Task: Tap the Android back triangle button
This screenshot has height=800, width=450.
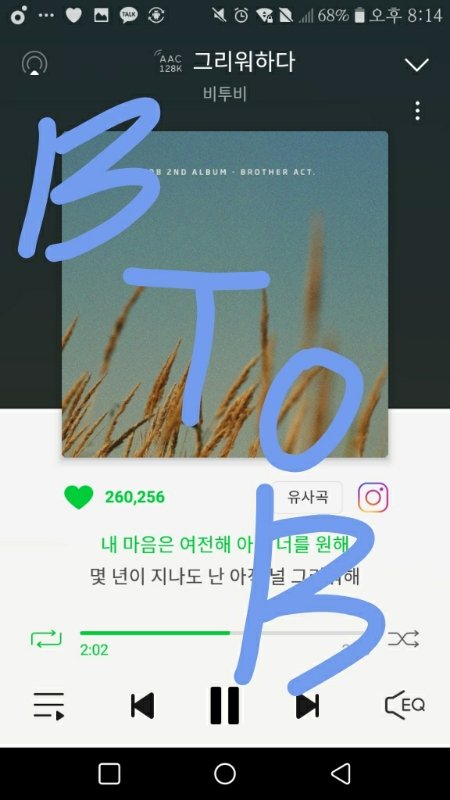Action: tap(341, 773)
